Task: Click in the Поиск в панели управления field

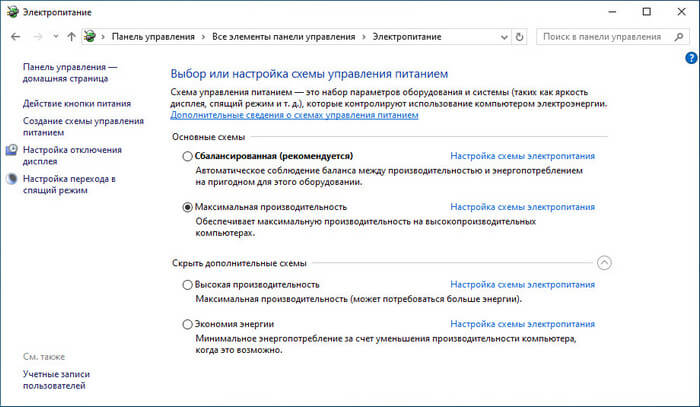Action: point(600,36)
